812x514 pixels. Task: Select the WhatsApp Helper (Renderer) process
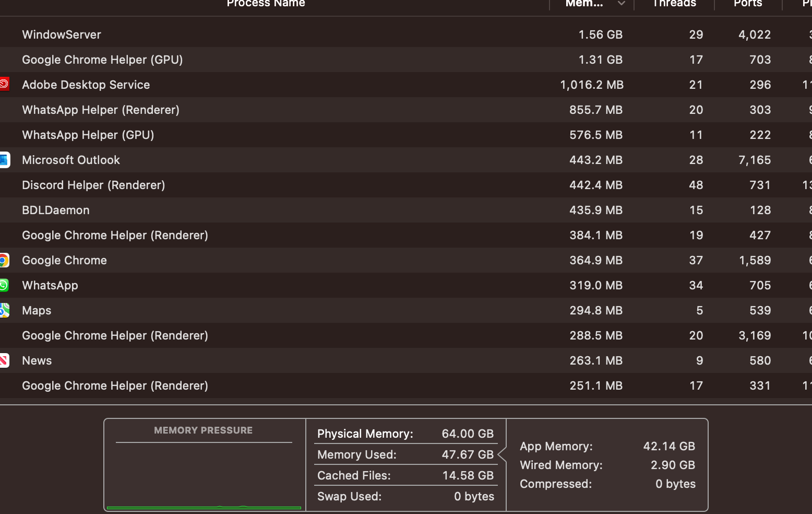click(x=101, y=110)
